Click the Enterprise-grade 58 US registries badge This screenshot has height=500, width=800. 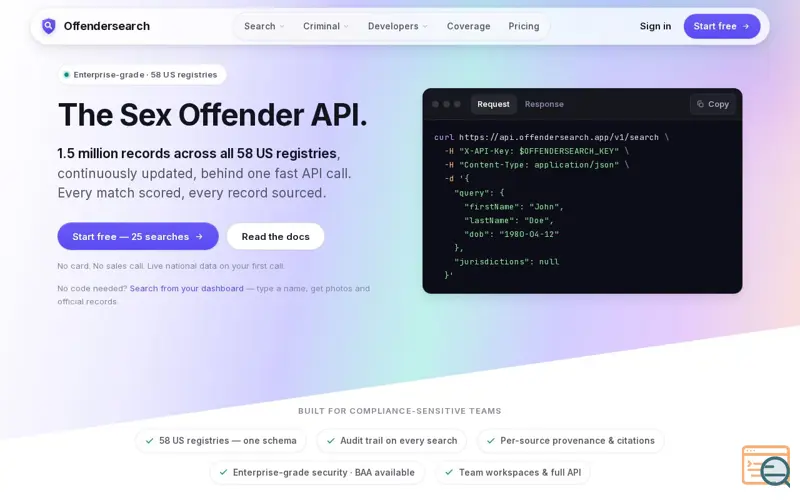(142, 74)
